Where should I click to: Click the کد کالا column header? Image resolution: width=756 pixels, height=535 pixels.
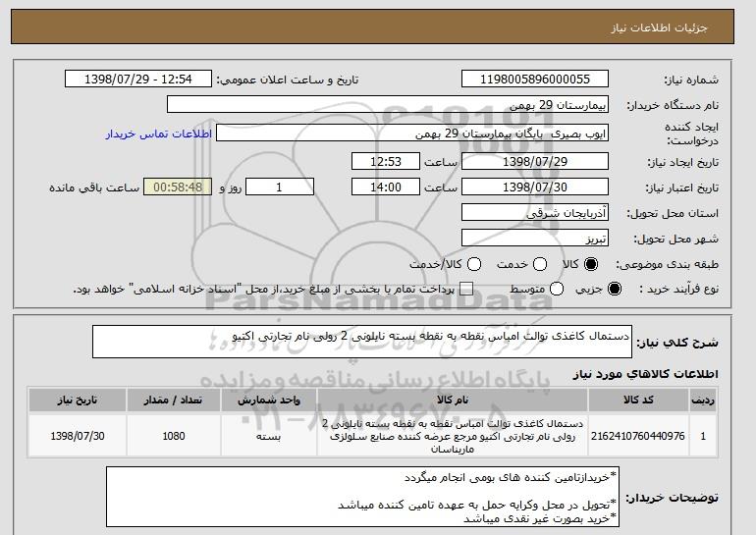tap(638, 401)
